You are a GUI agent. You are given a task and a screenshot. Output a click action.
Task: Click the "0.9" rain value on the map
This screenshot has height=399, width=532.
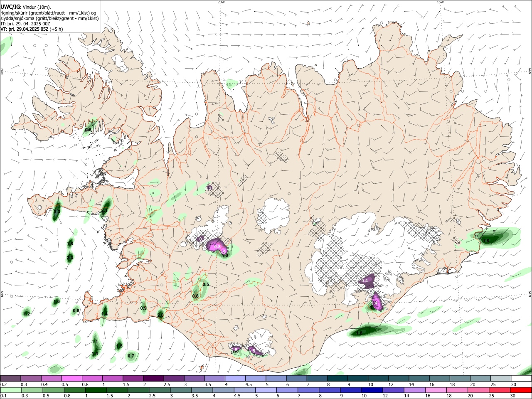click(x=143, y=308)
